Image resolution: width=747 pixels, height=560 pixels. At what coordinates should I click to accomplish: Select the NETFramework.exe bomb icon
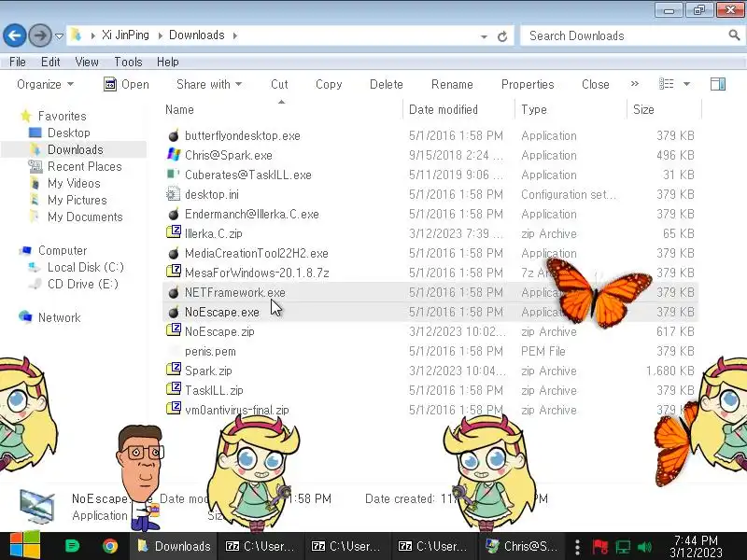pos(174,292)
